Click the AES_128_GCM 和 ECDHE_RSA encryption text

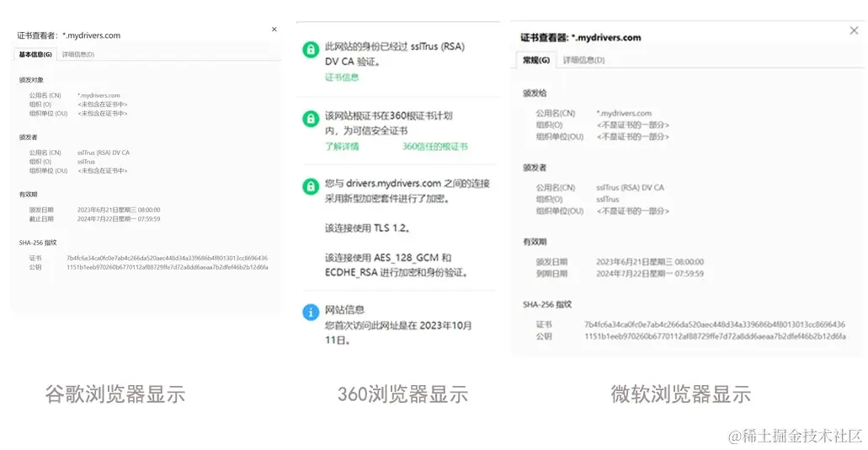tap(397, 265)
